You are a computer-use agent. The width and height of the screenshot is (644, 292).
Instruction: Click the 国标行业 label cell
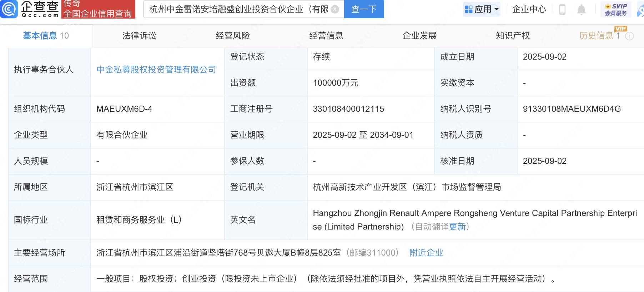coord(49,220)
